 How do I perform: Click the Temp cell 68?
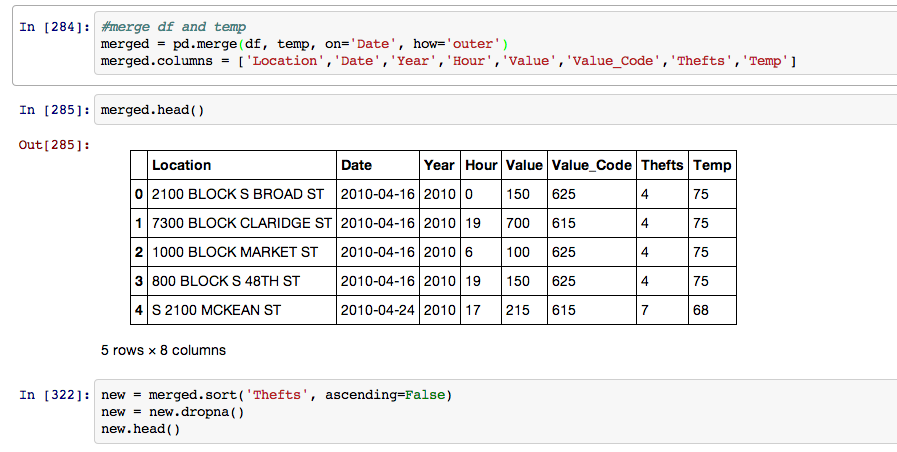coord(712,310)
